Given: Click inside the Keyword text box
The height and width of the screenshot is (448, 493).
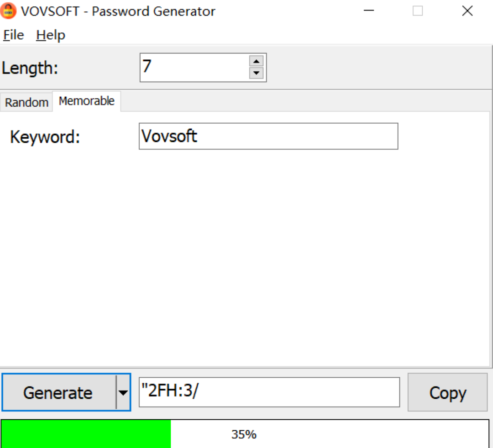Looking at the screenshot, I should [268, 136].
